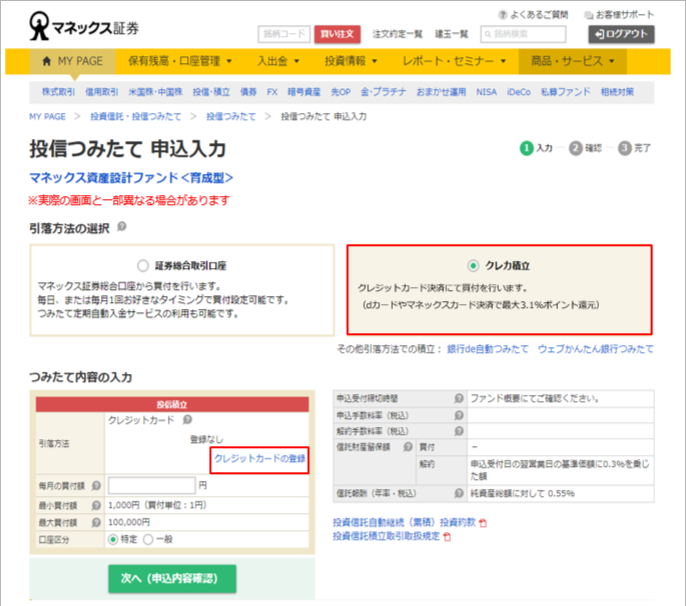Click the Monex Securities logo
Viewport: 686px width, 606px height.
[84, 26]
